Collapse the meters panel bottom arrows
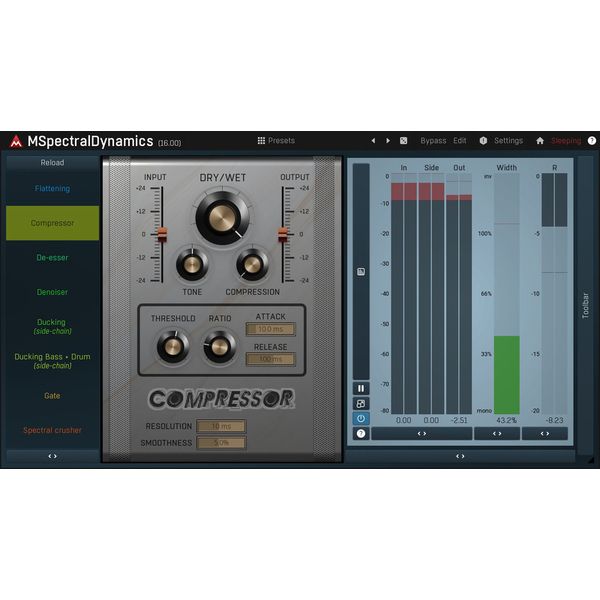600x600 pixels. [x=460, y=456]
